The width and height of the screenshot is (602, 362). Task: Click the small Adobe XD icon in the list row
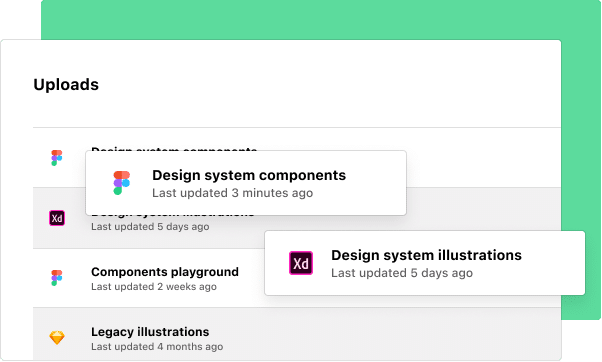click(57, 218)
